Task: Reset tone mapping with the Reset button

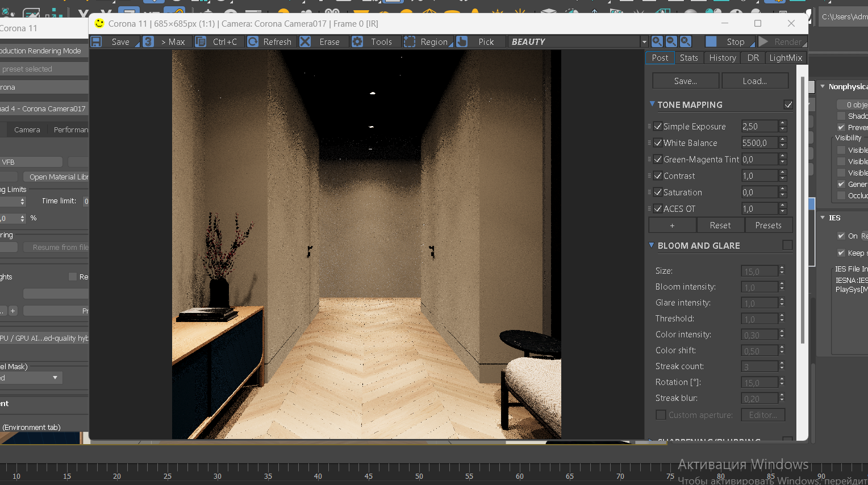Action: point(720,225)
